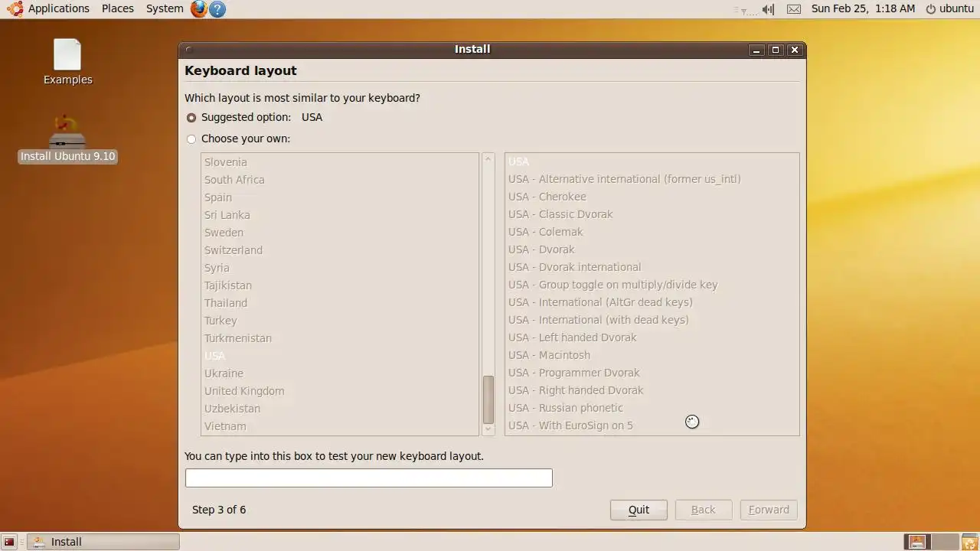This screenshot has width=980, height=551.
Task: Select Sweden in the country list
Action: tap(340, 233)
